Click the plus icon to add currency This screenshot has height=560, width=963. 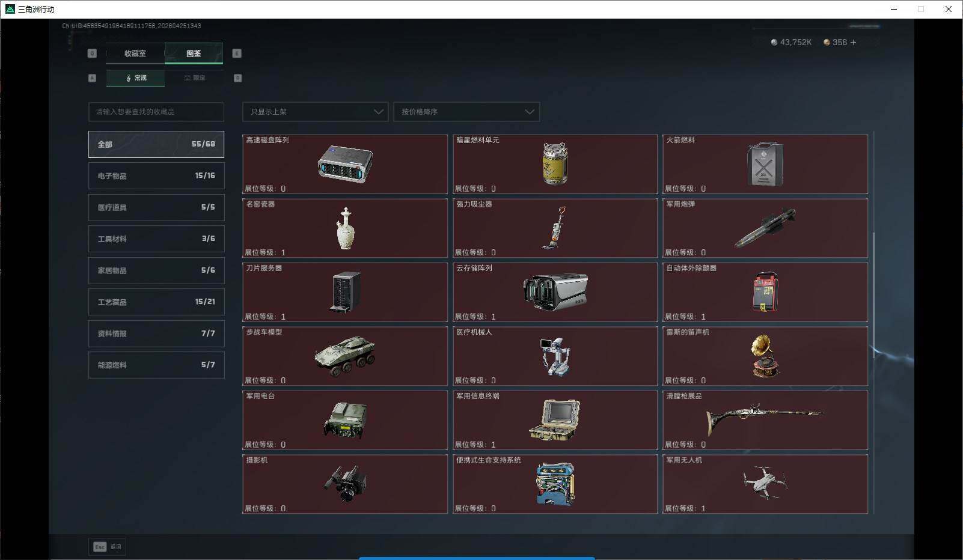point(853,42)
